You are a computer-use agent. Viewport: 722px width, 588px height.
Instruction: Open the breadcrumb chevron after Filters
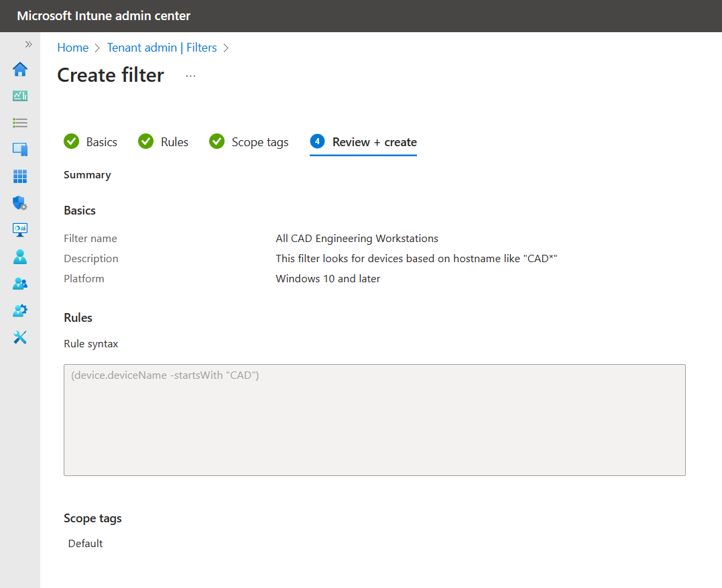(x=226, y=48)
